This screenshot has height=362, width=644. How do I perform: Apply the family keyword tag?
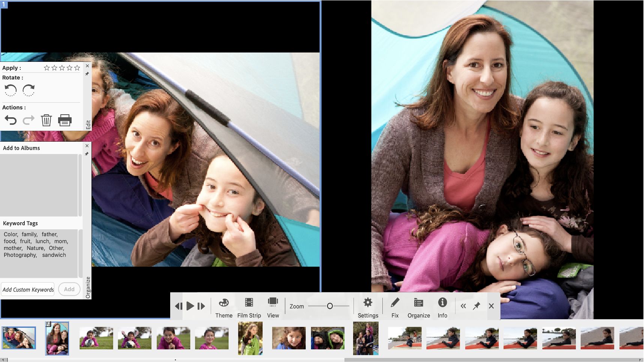pyautogui.click(x=30, y=235)
